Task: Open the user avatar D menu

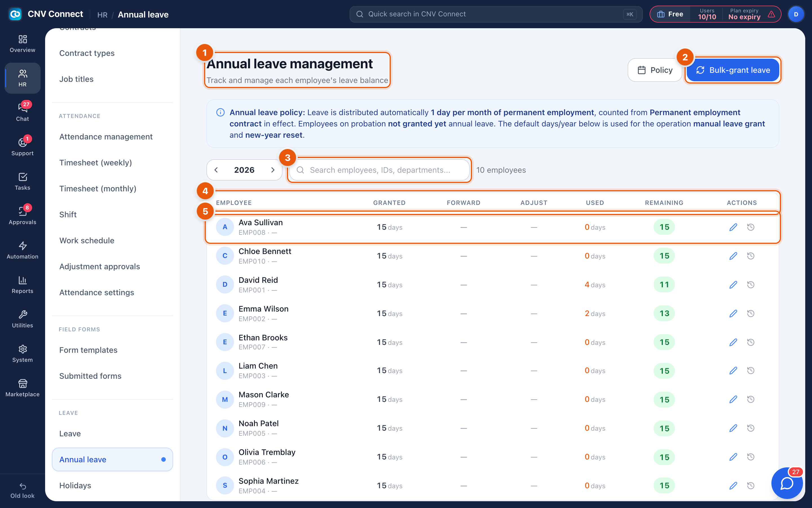Action: coord(796,14)
